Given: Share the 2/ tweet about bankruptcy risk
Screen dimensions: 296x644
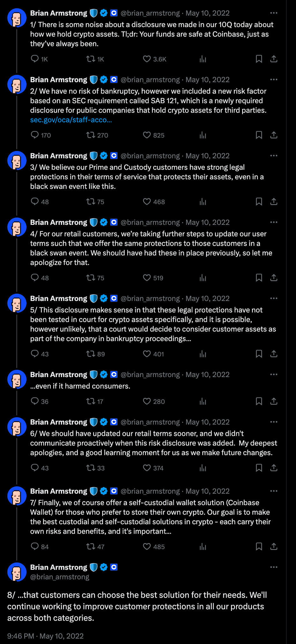Looking at the screenshot, I should [274, 135].
